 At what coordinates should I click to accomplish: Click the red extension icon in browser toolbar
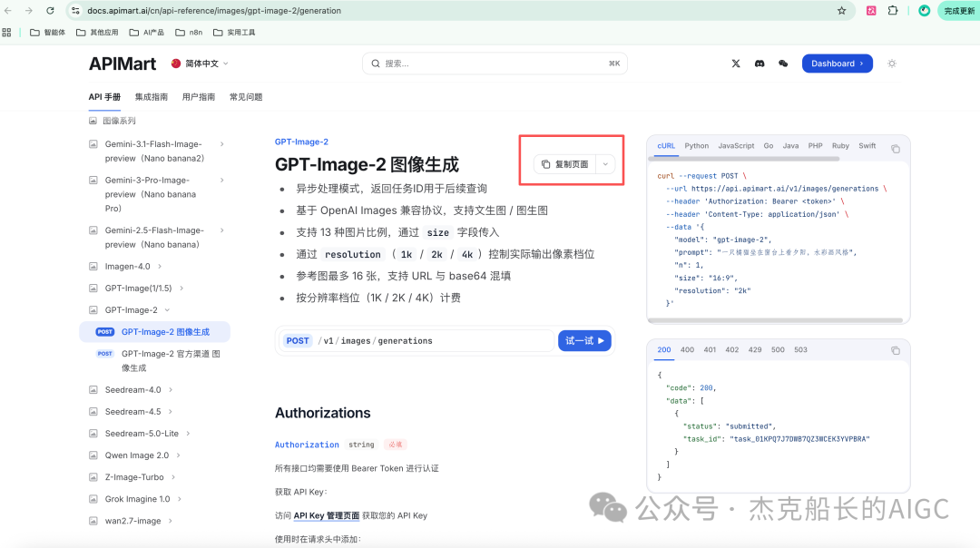coord(870,11)
